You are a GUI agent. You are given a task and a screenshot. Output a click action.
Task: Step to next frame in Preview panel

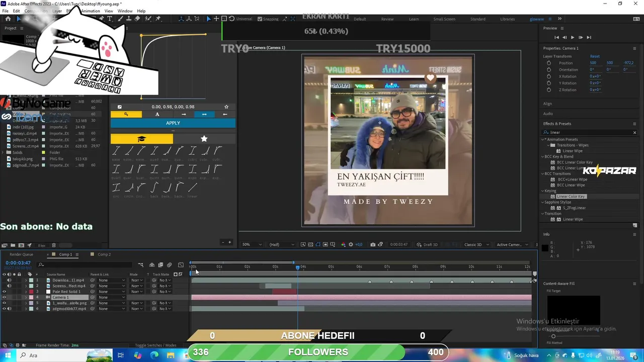[x=581, y=37]
